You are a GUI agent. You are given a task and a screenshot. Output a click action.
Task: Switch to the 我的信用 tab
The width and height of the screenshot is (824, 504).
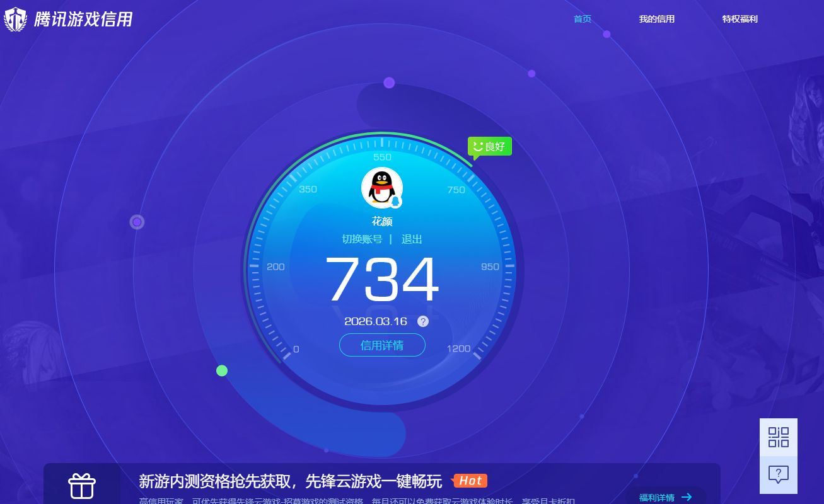[x=656, y=19]
